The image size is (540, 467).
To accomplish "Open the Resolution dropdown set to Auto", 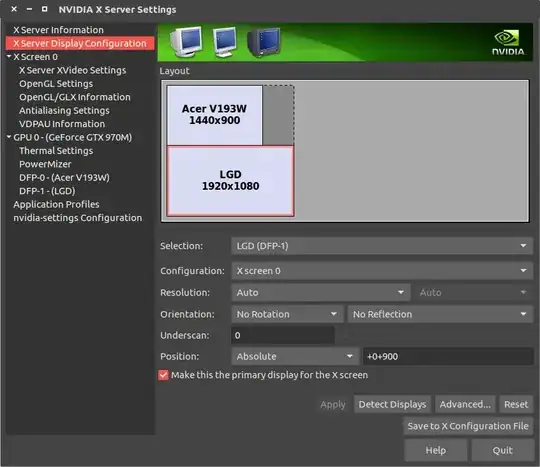I will pyautogui.click(x=321, y=292).
